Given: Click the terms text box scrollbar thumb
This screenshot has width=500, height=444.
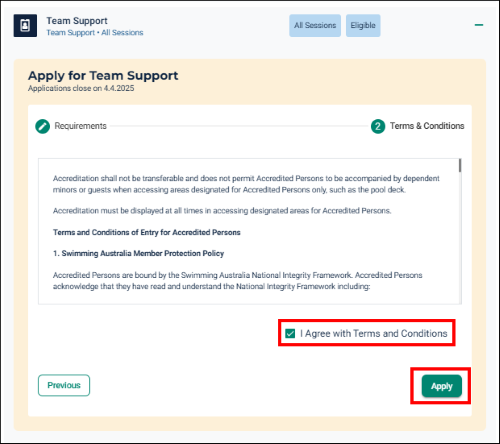Looking at the screenshot, I should [x=460, y=166].
